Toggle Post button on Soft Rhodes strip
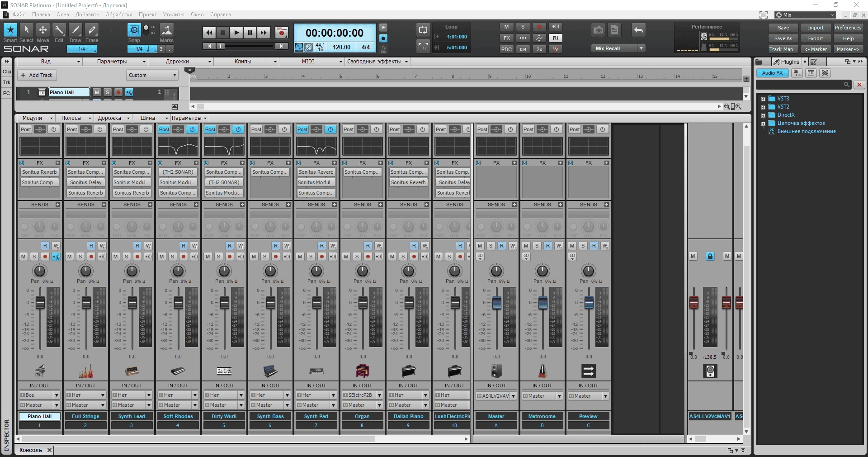The image size is (868, 457). click(164, 129)
